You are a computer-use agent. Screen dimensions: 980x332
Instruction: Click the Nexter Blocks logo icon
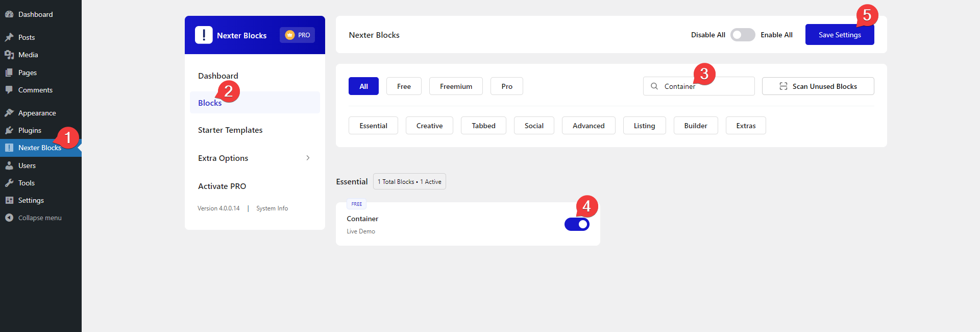tap(204, 35)
